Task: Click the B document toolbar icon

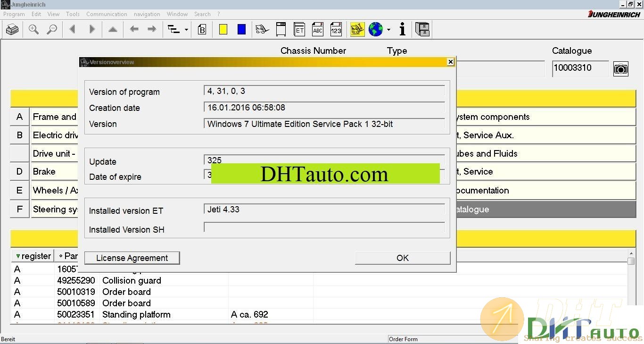Action: pos(202,30)
